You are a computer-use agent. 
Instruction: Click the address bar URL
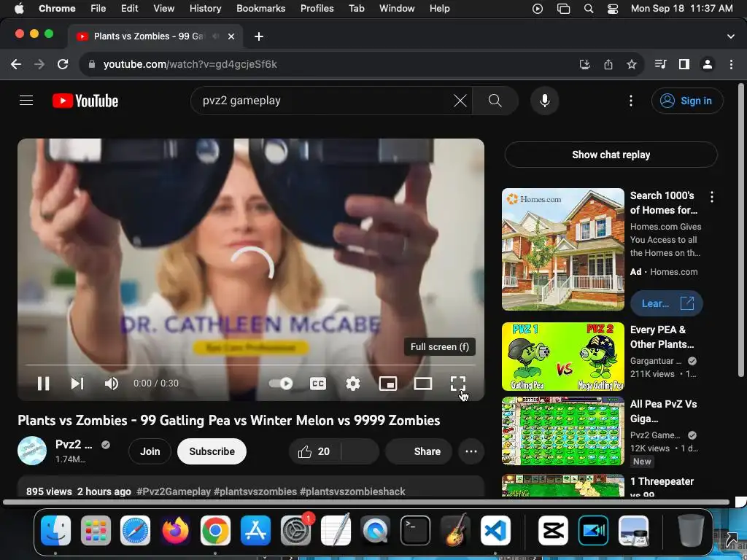(190, 64)
